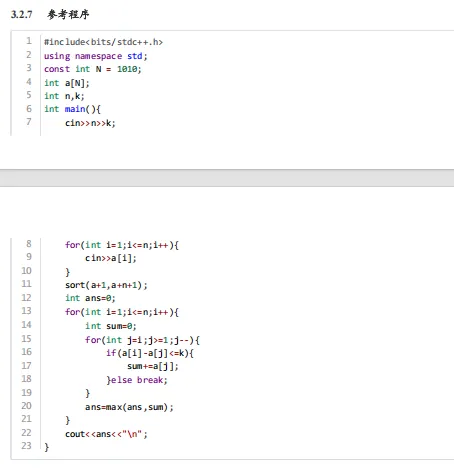Click code line "sort(a+1,a+n+1);"

point(106,285)
